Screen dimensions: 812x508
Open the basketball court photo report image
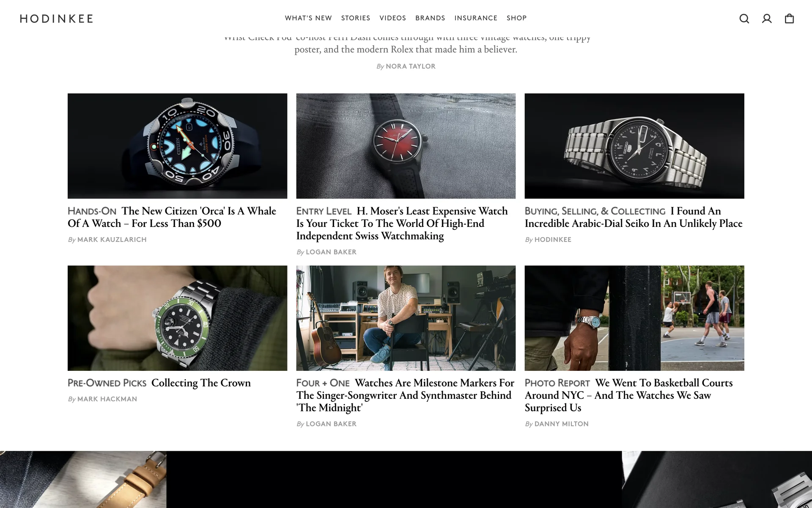point(634,318)
